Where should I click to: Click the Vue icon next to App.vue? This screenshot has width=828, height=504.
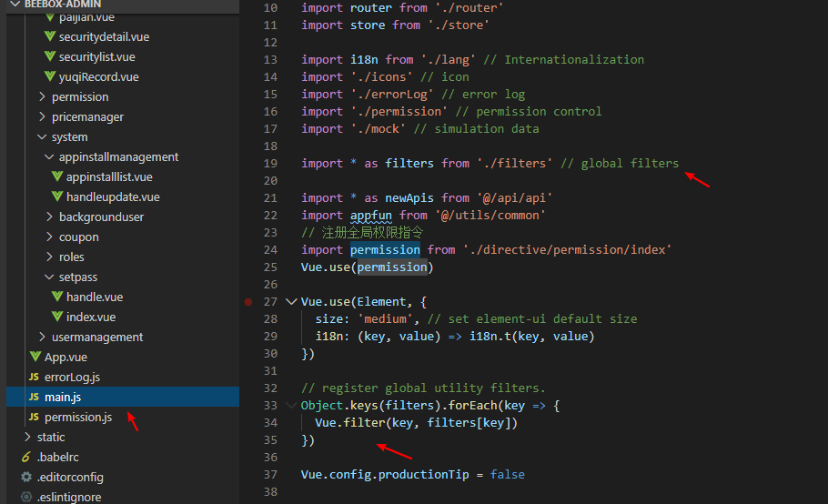pos(35,358)
